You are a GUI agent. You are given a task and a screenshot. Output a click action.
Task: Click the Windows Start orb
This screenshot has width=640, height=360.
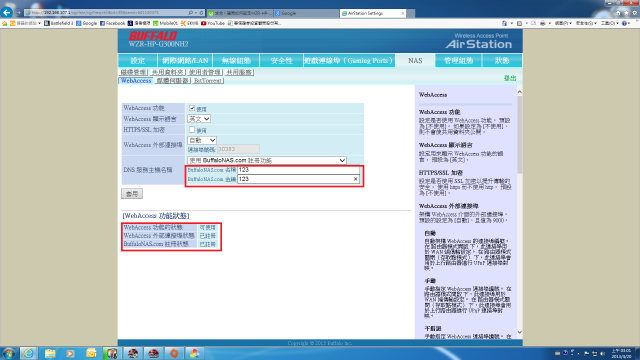click(9, 353)
